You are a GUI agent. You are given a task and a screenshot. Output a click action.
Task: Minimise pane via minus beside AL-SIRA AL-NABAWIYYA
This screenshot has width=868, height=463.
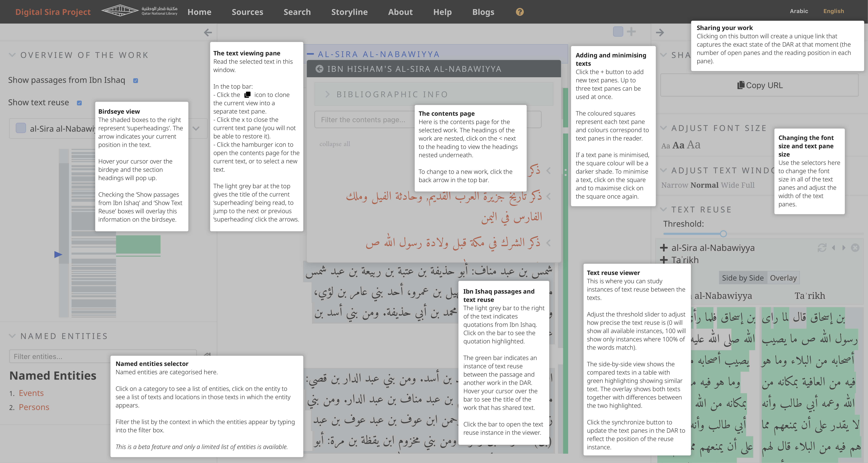point(310,54)
